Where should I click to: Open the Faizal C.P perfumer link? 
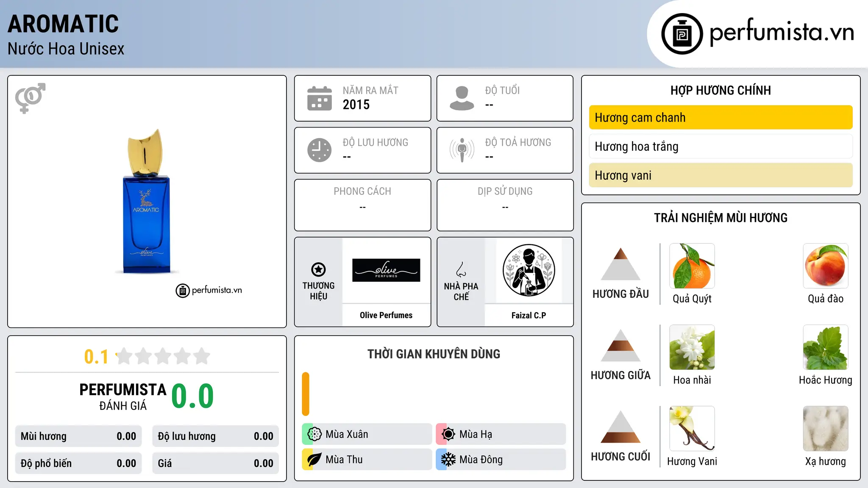(x=529, y=315)
